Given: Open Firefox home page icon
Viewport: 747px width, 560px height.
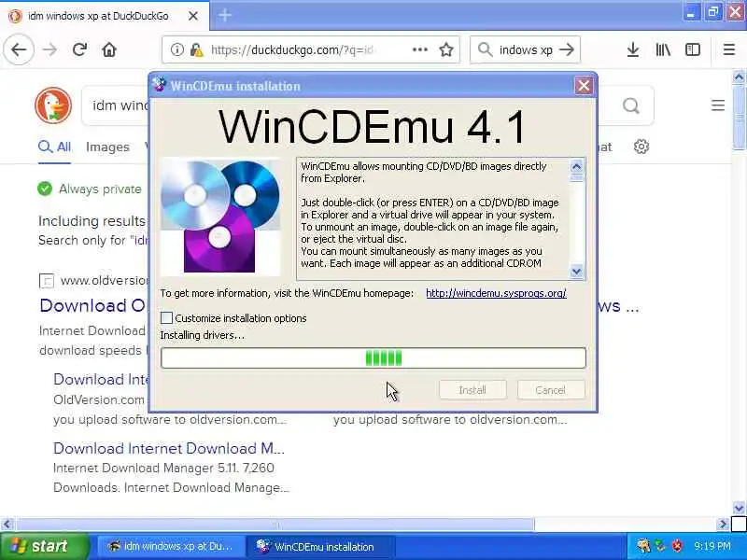Looking at the screenshot, I should point(109,49).
